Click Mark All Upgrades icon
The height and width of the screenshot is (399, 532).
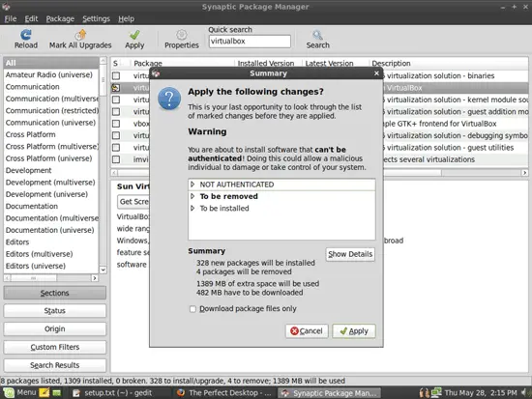(80, 35)
